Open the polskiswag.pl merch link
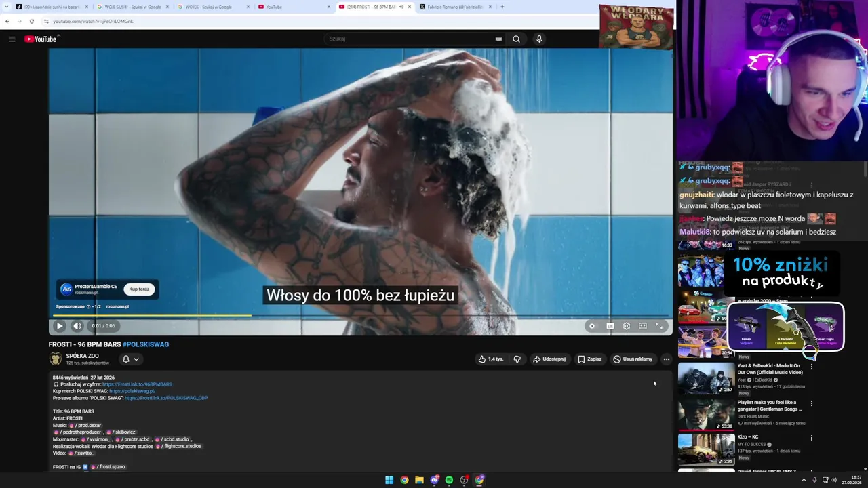The height and width of the screenshot is (488, 868). pos(132,391)
